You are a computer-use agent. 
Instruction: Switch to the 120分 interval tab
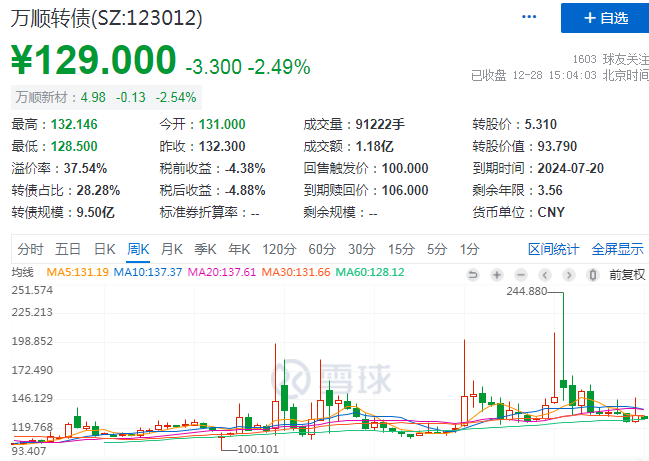click(279, 249)
